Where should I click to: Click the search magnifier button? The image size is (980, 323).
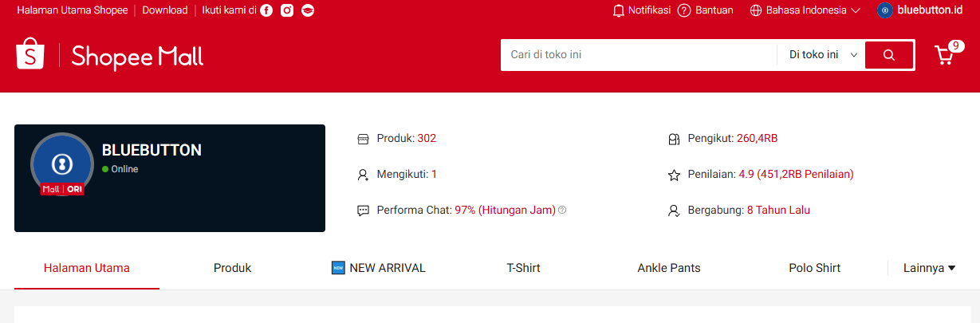(x=889, y=55)
